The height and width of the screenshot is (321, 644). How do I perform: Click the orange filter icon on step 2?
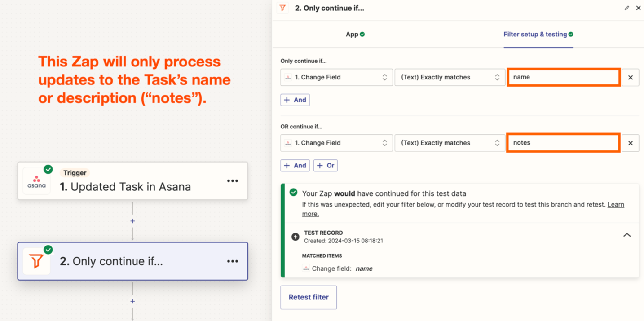pos(36,261)
